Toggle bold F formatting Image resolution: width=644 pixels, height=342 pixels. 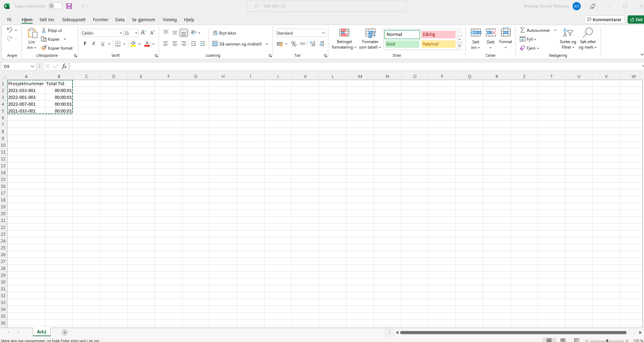[x=85, y=44]
